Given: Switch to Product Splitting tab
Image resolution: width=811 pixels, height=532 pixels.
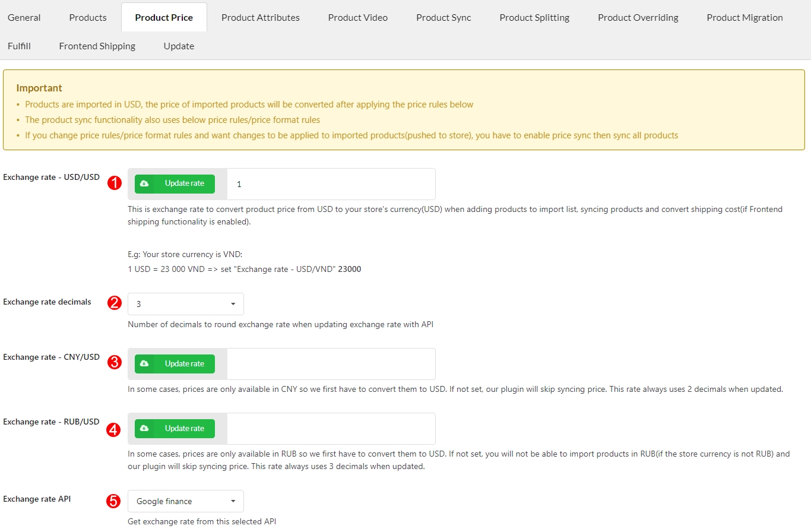Looking at the screenshot, I should pos(534,17).
